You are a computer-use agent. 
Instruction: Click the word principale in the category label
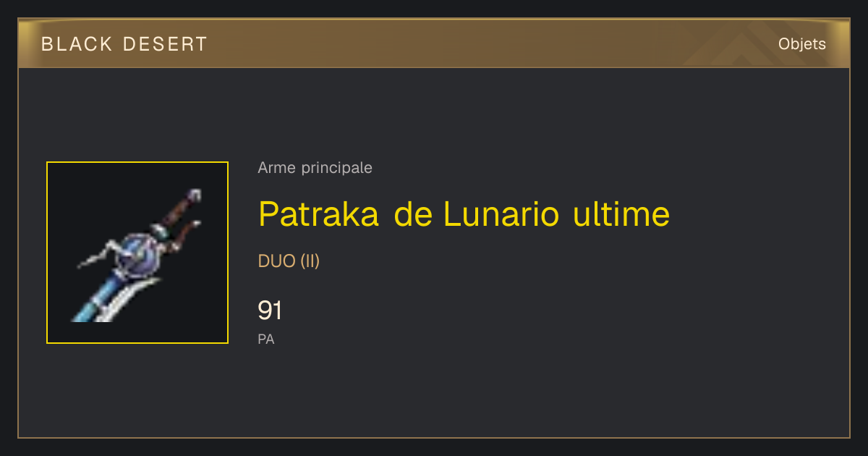337,168
